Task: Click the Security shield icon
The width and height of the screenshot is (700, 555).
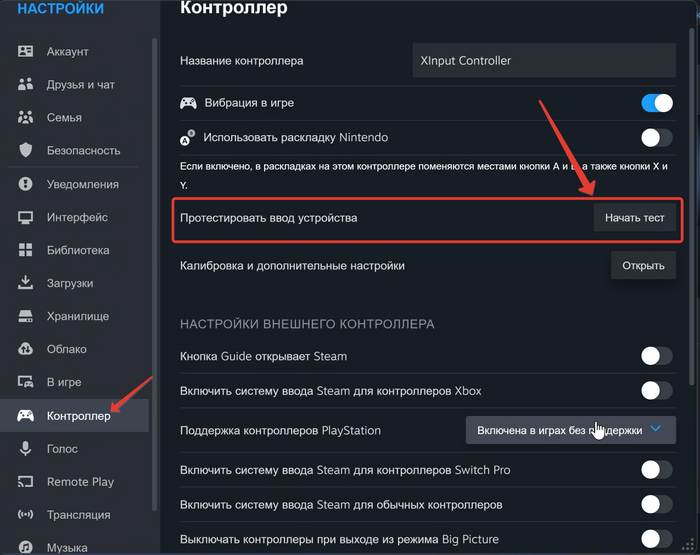Action: [26, 151]
